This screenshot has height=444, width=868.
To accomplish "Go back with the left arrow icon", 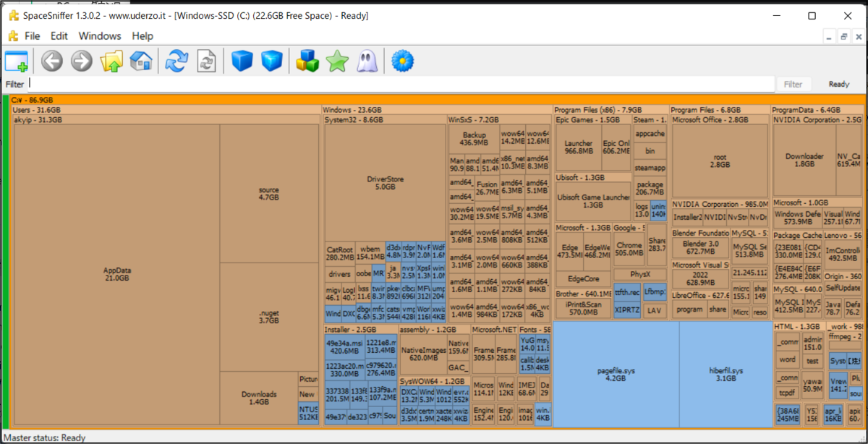I will (51, 61).
